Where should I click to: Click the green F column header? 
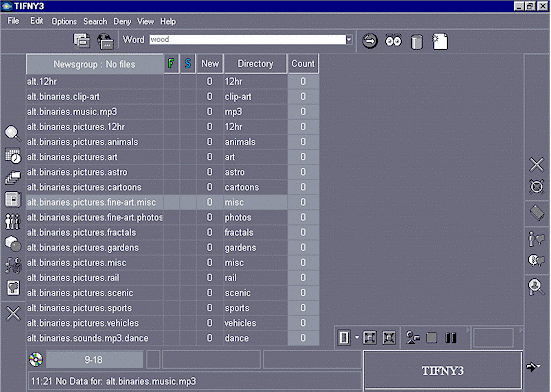[171, 64]
